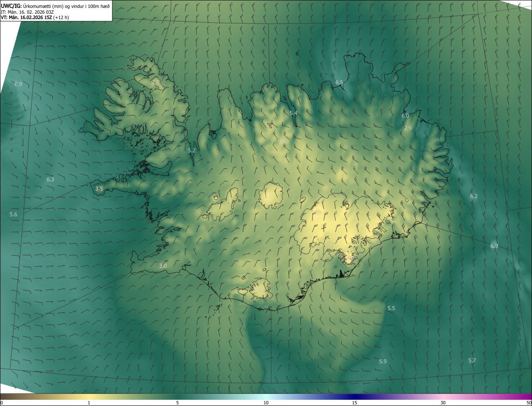The width and height of the screenshot is (532, 406).
Task: Select the 'IT: Mán. 16. 02. 2026 03Z' line
Action: (27, 12)
